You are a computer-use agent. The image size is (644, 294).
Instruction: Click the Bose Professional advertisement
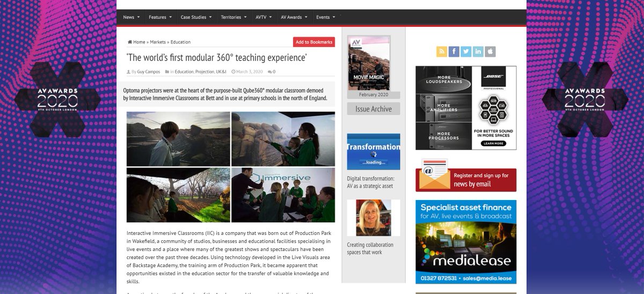466,108
